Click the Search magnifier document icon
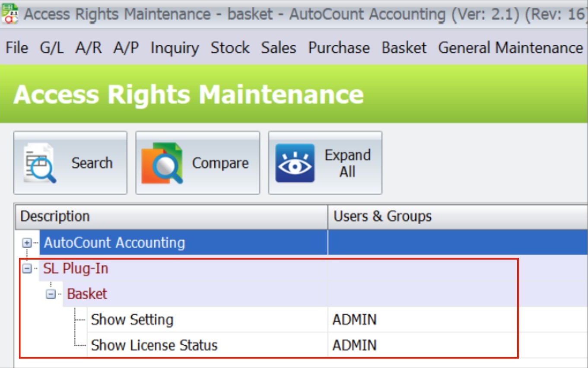 [40, 163]
